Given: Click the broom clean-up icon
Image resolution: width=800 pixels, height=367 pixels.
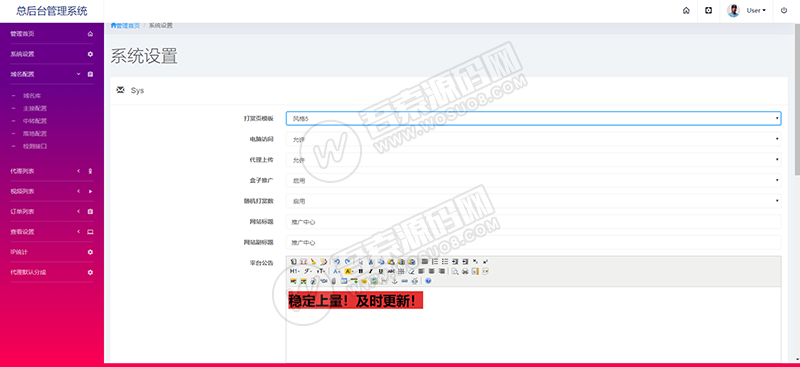Looking at the screenshot, I should (313, 261).
